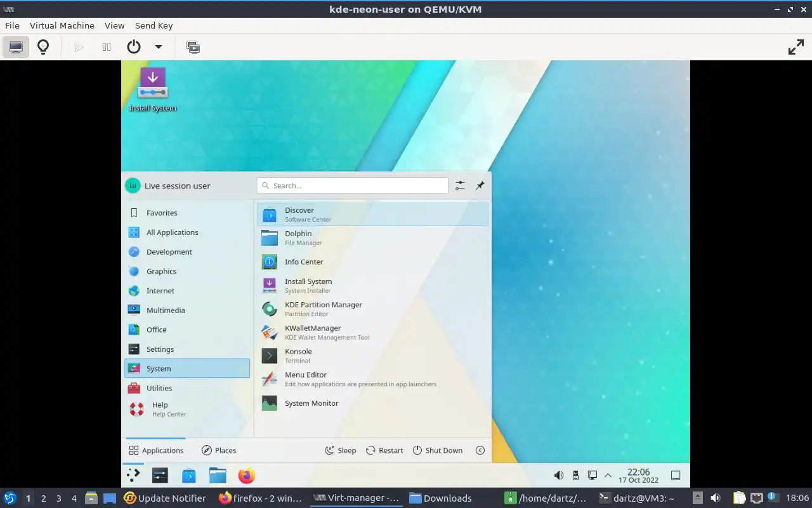Pause the virtual machine
The image size is (812, 508).
click(107, 47)
